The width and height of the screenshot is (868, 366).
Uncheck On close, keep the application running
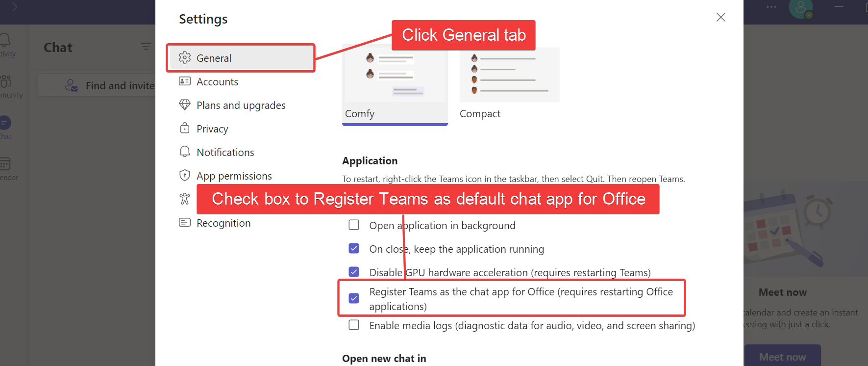(x=354, y=248)
